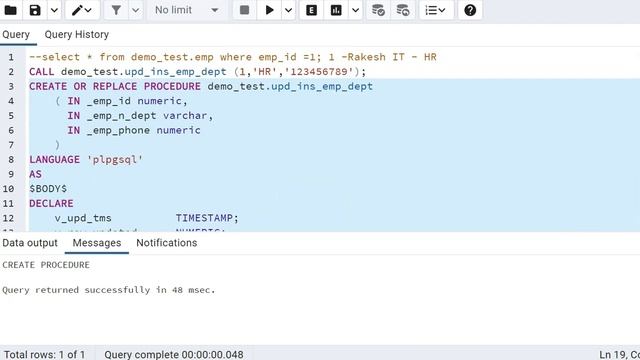Open the edit pencil menu
Image resolution: width=640 pixels, height=360 pixels.
(81, 10)
